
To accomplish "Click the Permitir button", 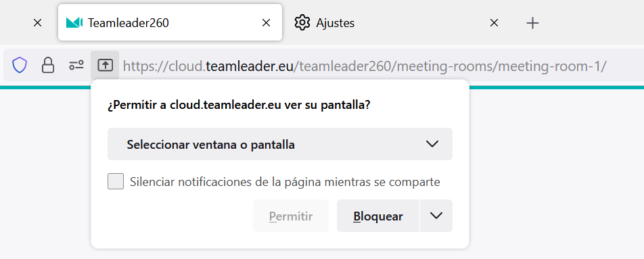I will [291, 216].
